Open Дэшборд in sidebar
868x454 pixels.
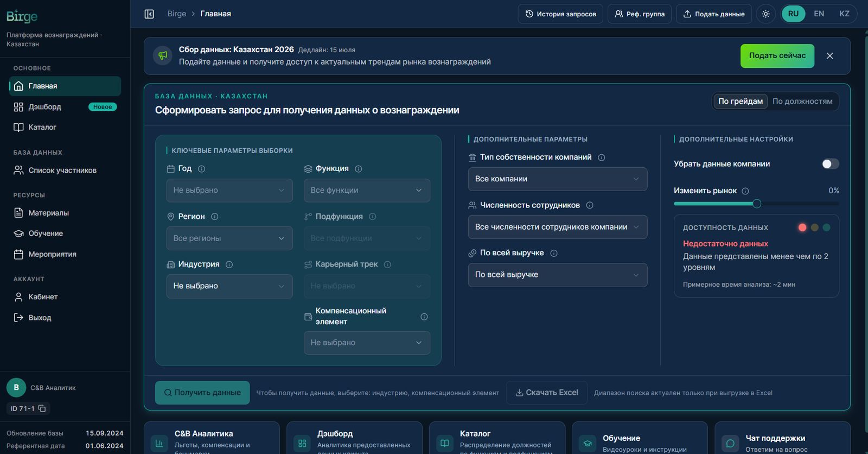(x=65, y=107)
